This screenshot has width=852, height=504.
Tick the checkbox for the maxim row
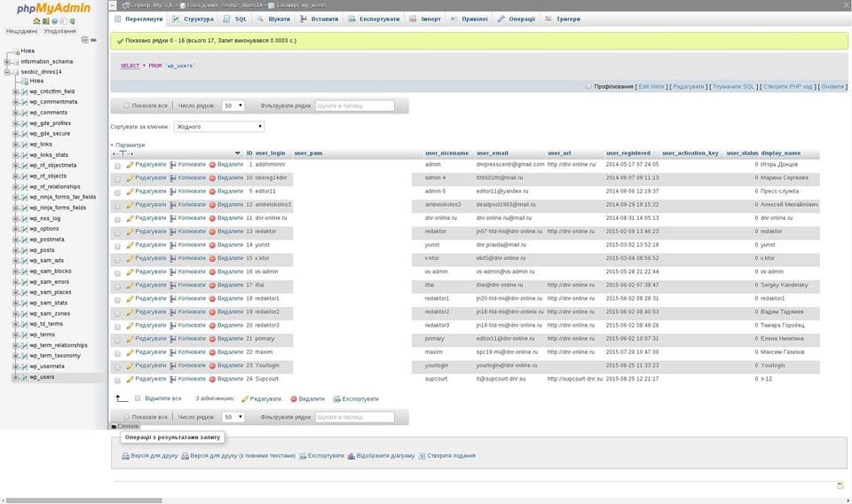coord(117,352)
